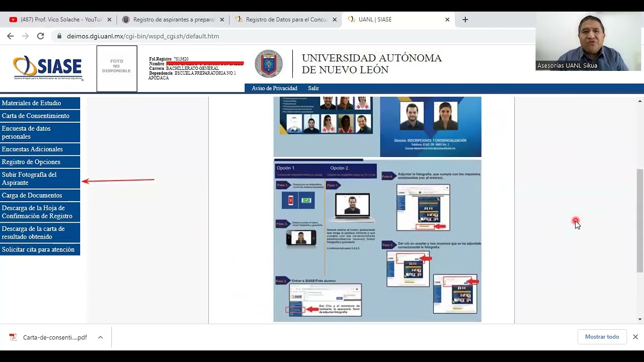Close the UANL | SIASE tab

(x=447, y=20)
